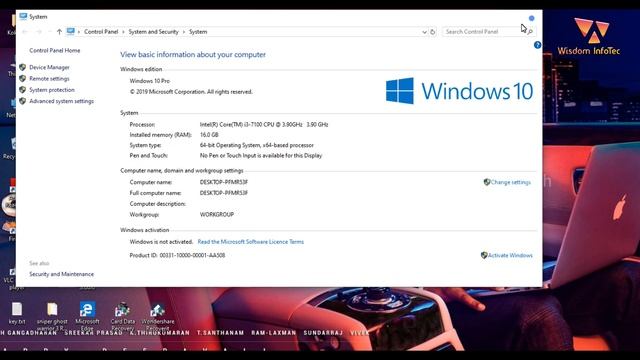Expand the recent locations dropdown arrow
Image resolution: width=640 pixels, height=360 pixels.
[x=49, y=31]
